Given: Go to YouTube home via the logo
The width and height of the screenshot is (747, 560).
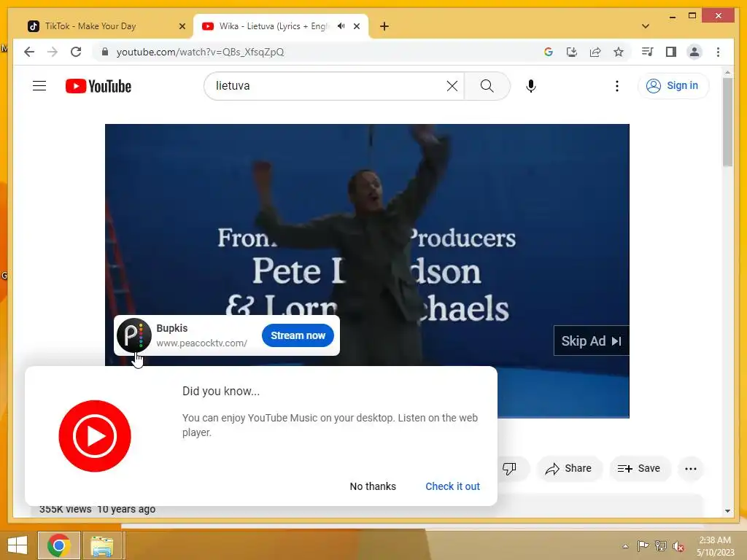Looking at the screenshot, I should click(98, 86).
